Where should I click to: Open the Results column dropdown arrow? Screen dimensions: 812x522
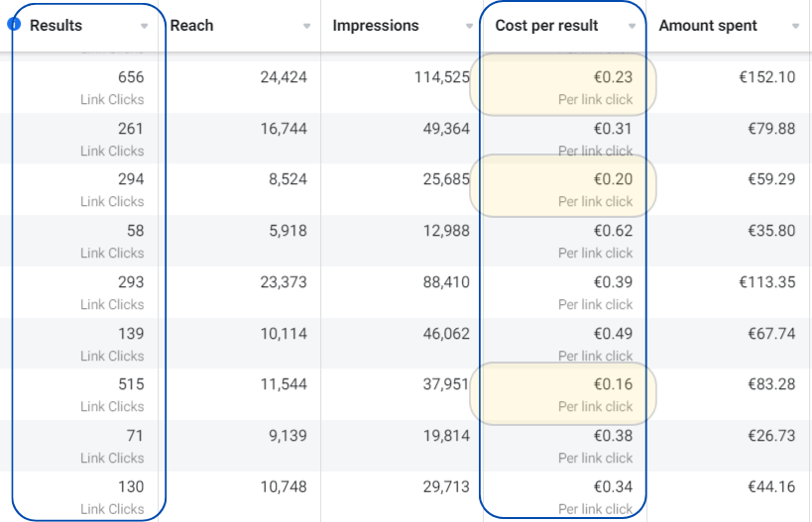coord(145,27)
